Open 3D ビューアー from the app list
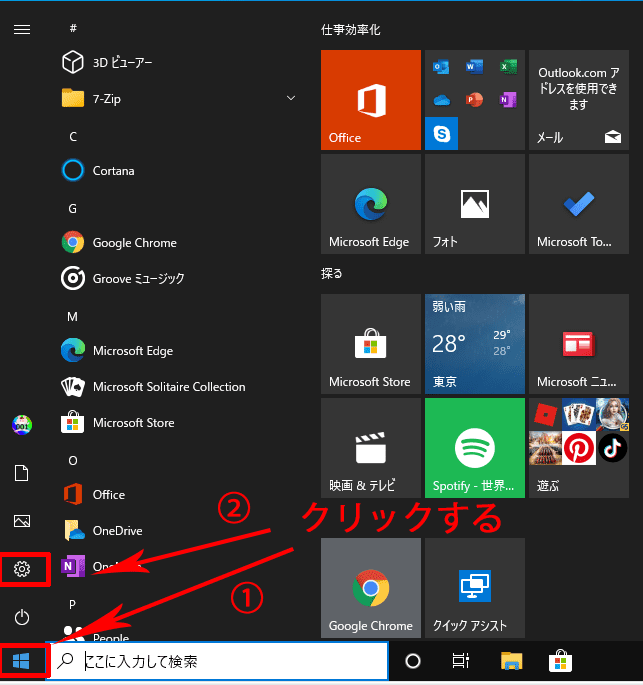Viewport: 643px width, 685px height. click(x=120, y=62)
